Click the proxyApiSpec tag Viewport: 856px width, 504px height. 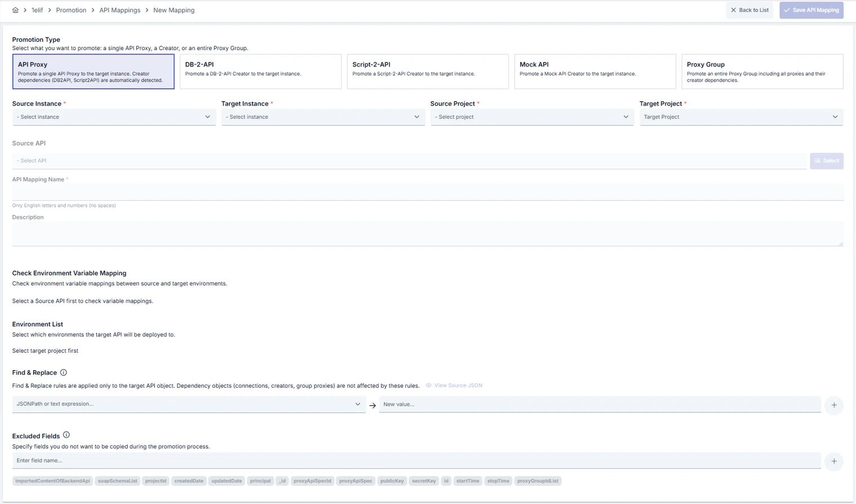356,481
